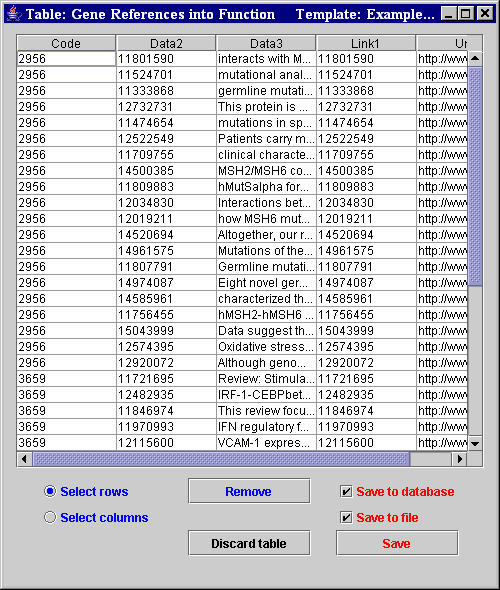Screen dimensions: 500x590
Task: Select the cell 'This review focu...'
Action: point(266,411)
